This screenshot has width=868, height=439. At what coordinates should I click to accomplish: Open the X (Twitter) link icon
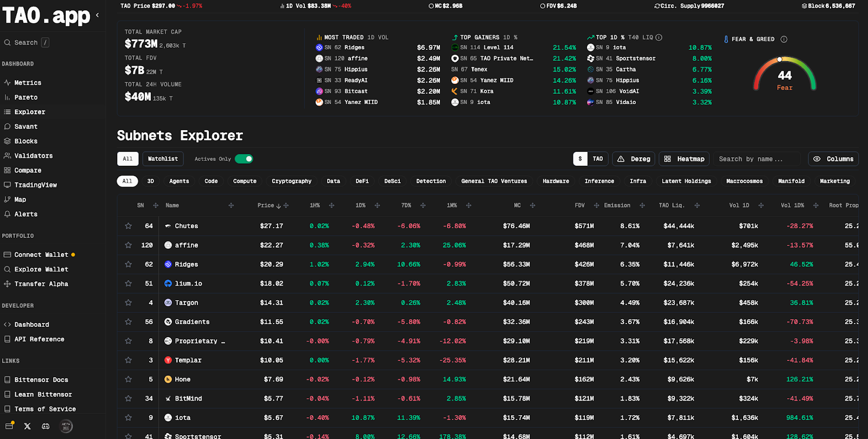point(27,426)
